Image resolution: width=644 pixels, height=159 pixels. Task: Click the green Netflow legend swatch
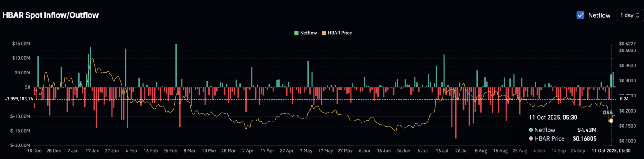(296, 33)
